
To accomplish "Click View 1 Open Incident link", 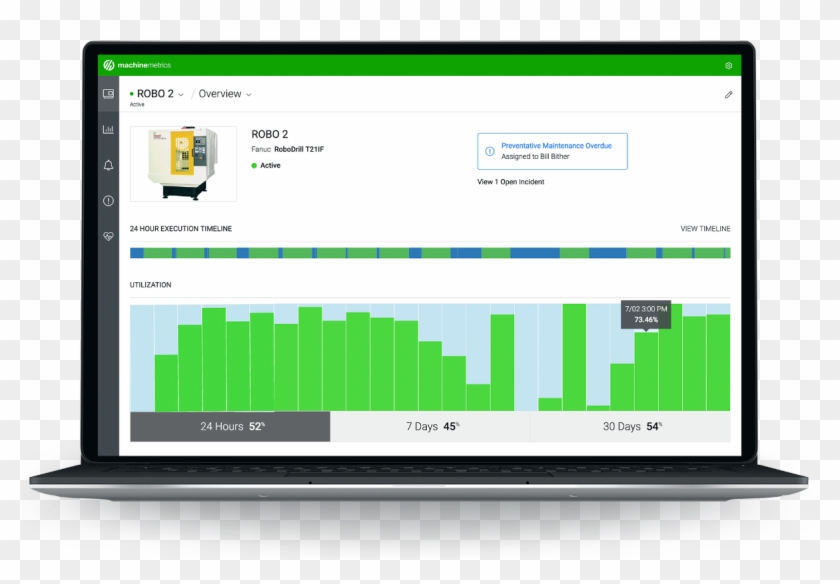I will 511,182.
